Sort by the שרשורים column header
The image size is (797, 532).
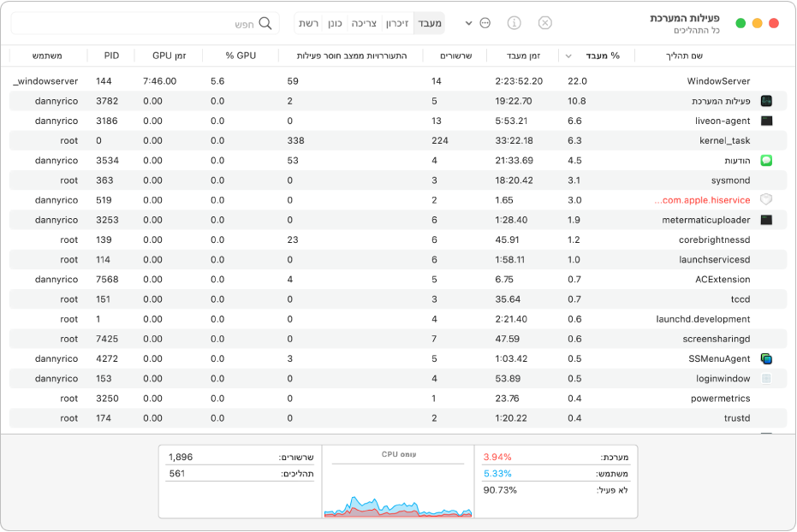[456, 56]
